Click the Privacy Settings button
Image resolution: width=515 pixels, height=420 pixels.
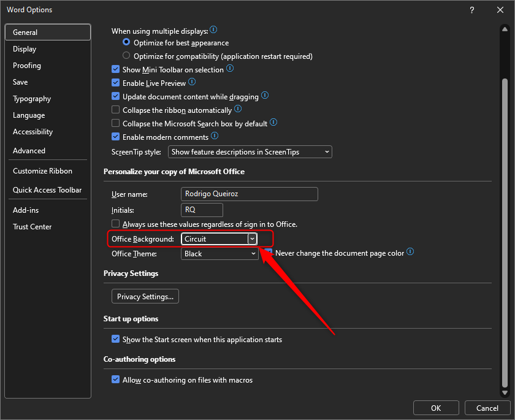pyautogui.click(x=145, y=296)
